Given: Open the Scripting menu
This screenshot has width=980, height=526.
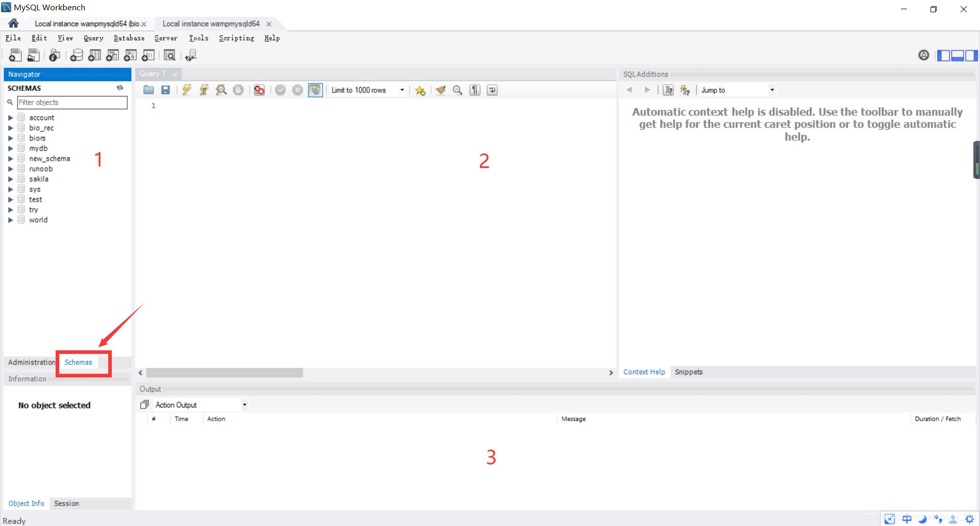Looking at the screenshot, I should (x=236, y=38).
